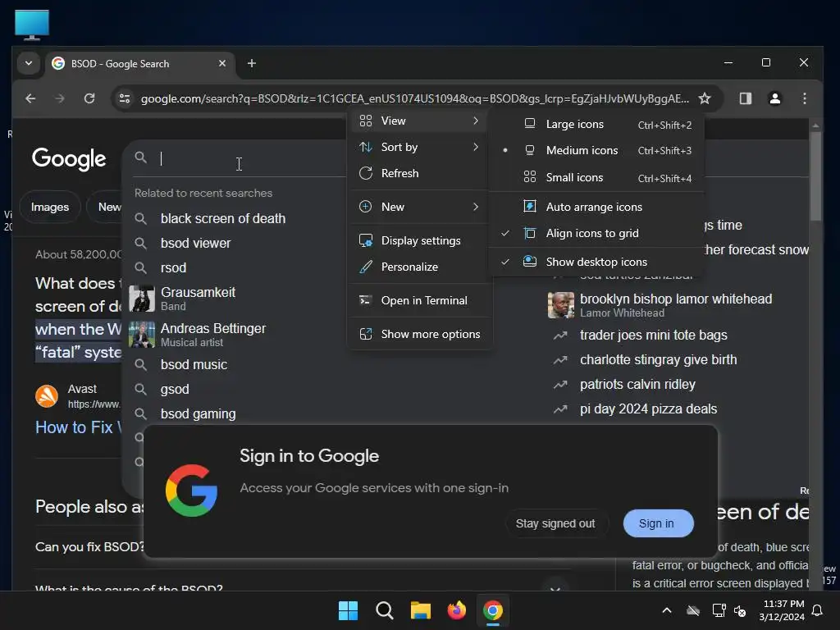This screenshot has height=630, width=840.
Task: Open Personalize from context menu
Action: 420,267
